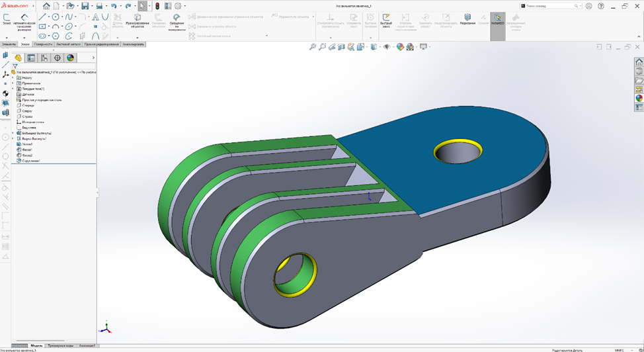Open the Save icon's dropdown arrow
644x352 pixels.
(91, 6)
